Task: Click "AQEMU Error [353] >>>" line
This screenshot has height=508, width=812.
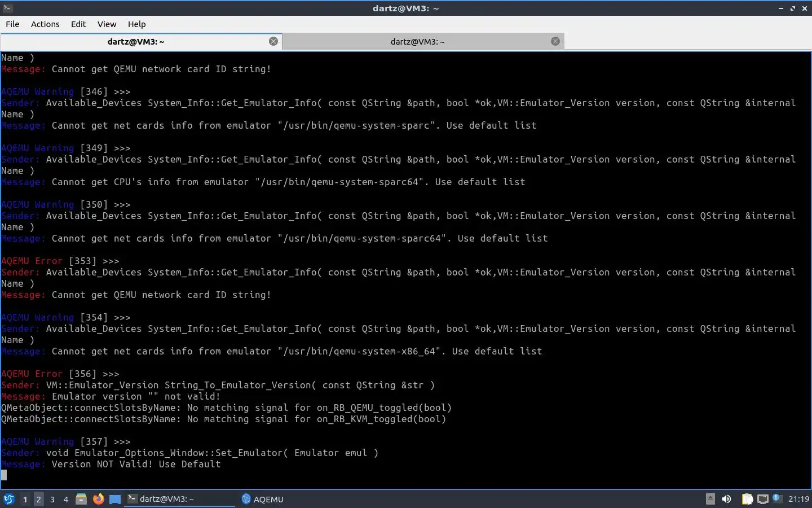Action: [x=60, y=261]
